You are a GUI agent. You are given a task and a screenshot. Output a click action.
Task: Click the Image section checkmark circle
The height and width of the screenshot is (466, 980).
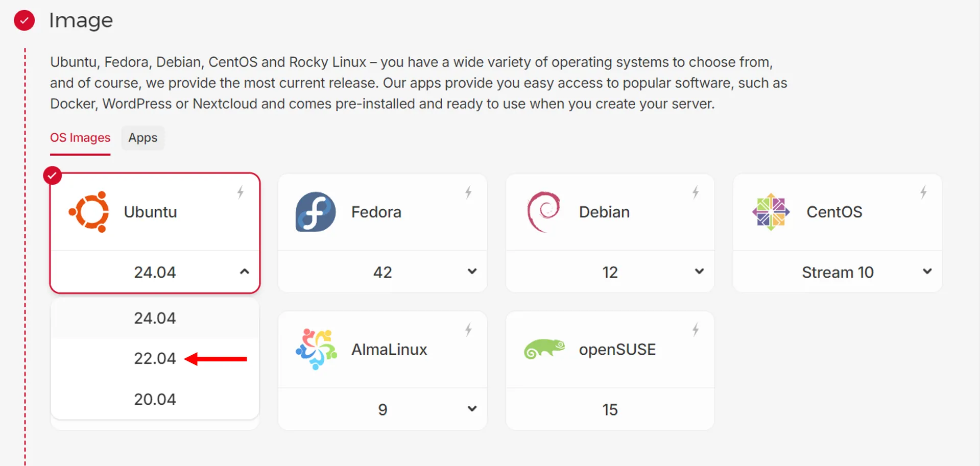[x=24, y=20]
